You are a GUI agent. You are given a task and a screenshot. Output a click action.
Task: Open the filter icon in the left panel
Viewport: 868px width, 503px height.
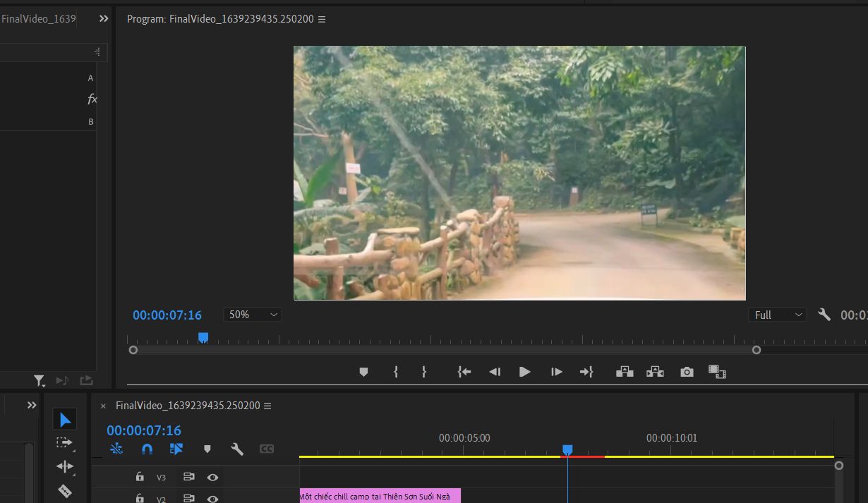coord(40,380)
